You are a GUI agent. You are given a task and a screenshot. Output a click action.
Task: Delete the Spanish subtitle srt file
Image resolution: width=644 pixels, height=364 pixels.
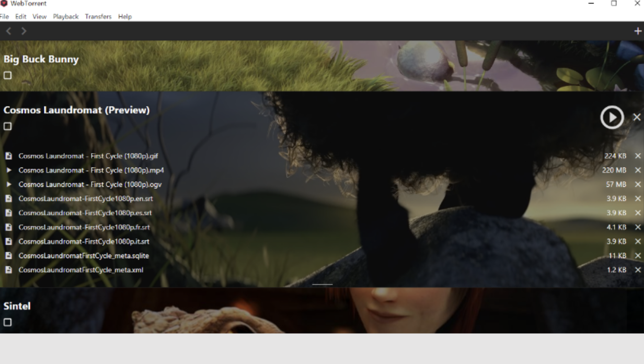(637, 213)
